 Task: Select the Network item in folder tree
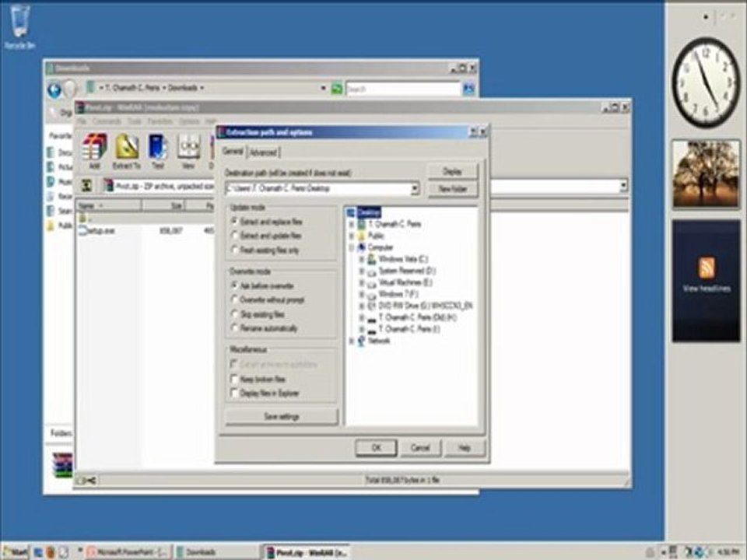(379, 341)
